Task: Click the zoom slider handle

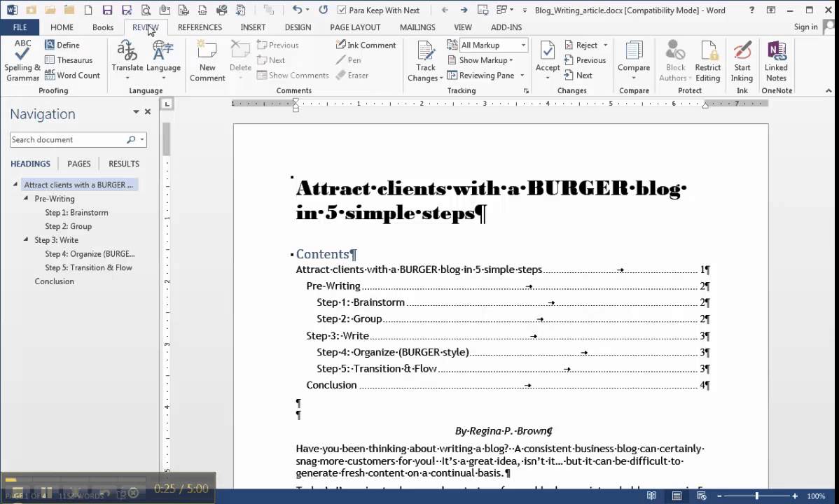Action: click(x=756, y=496)
